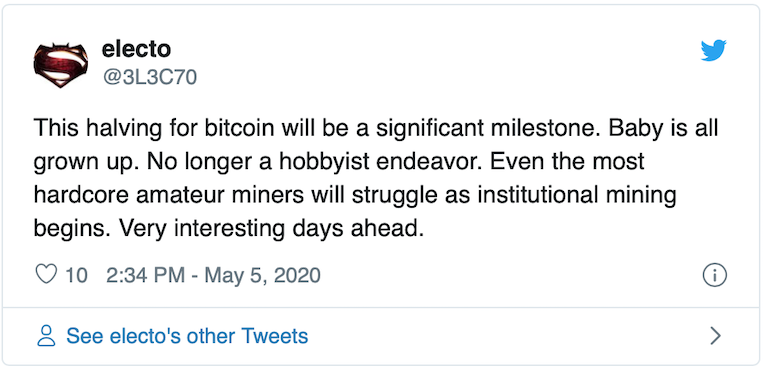Like the tweet with the heart icon
This screenshot has height=366, width=768.
coord(47,275)
